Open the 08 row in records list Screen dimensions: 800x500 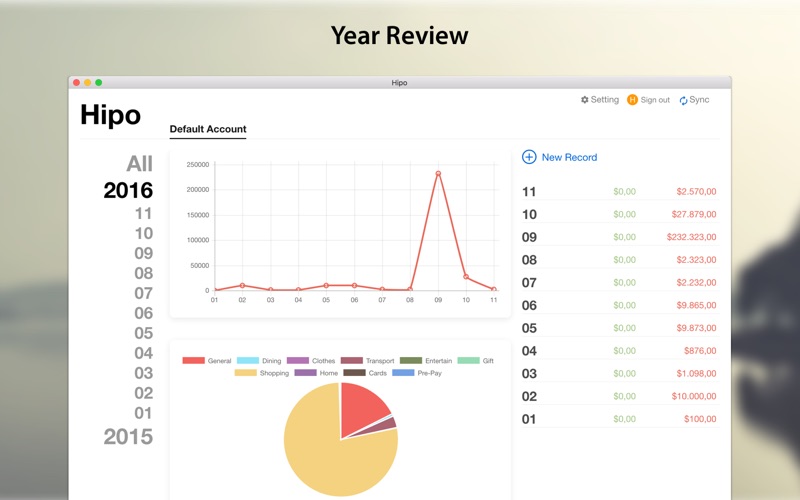tap(620, 260)
